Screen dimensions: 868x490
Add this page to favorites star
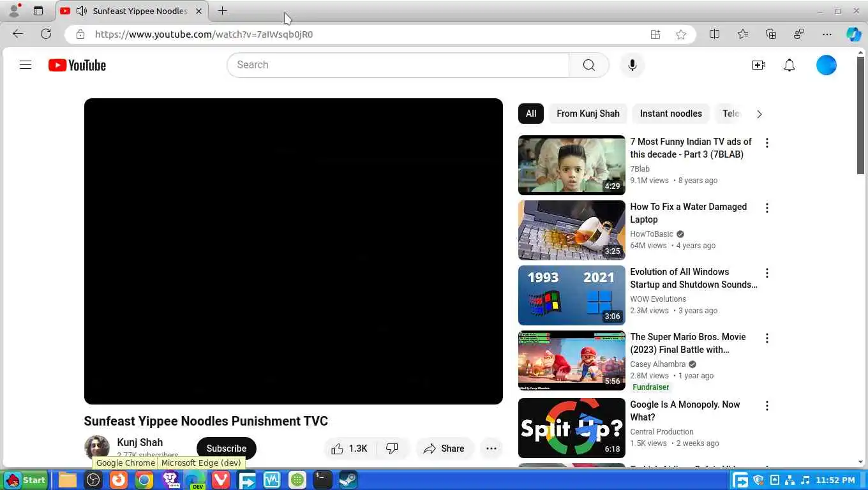click(x=681, y=34)
